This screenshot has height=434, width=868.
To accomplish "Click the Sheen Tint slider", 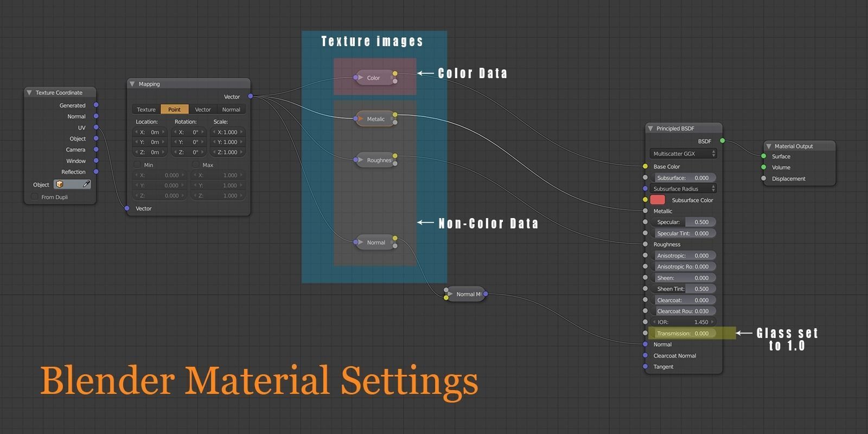I will pos(683,289).
